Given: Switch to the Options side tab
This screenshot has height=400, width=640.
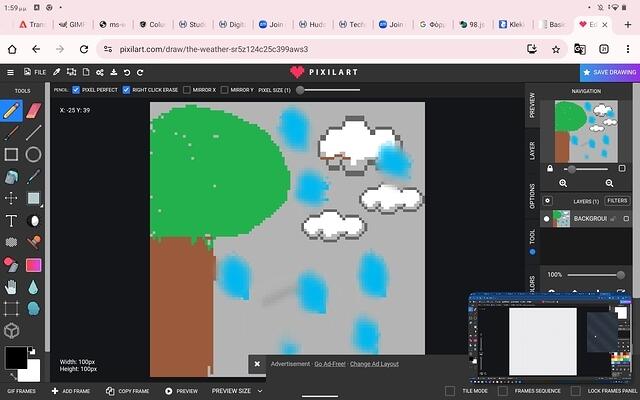Looking at the screenshot, I should [532, 196].
